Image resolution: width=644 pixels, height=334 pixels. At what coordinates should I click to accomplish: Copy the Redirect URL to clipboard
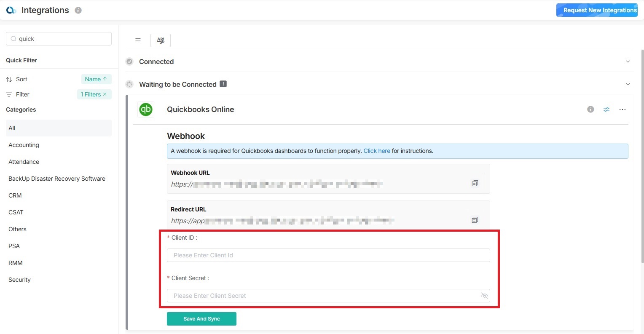coord(475,220)
